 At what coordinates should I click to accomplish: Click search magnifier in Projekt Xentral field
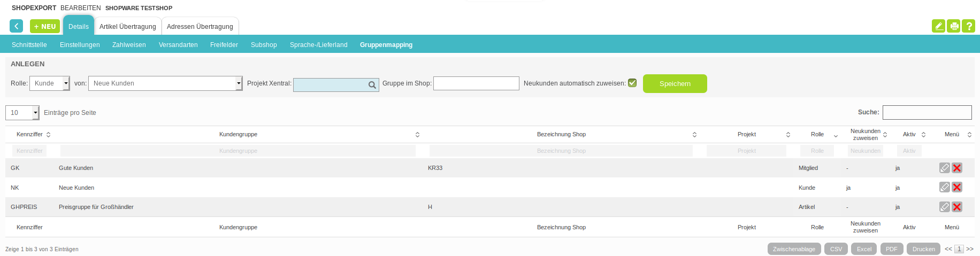[372, 85]
